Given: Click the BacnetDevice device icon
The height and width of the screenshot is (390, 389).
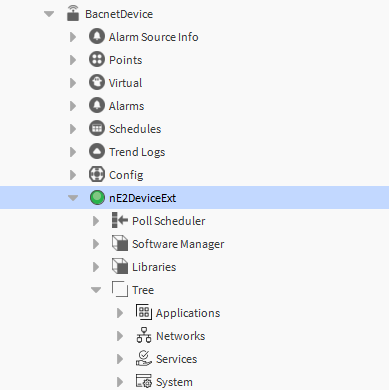Looking at the screenshot, I should pyautogui.click(x=73, y=13).
